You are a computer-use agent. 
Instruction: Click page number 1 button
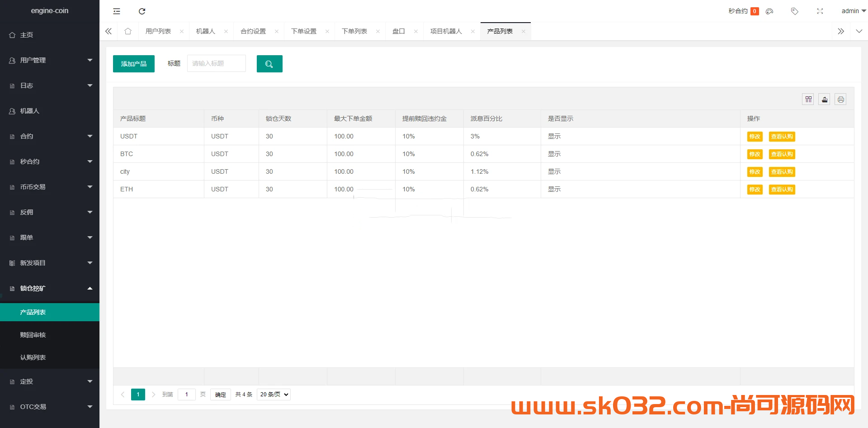138,395
